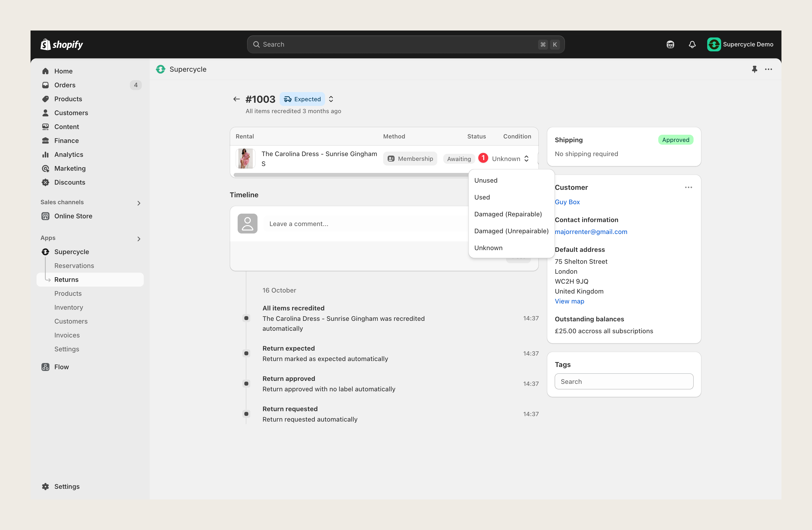Click the majorrenter@gmail.com email link
This screenshot has width=812, height=530.
[591, 232]
